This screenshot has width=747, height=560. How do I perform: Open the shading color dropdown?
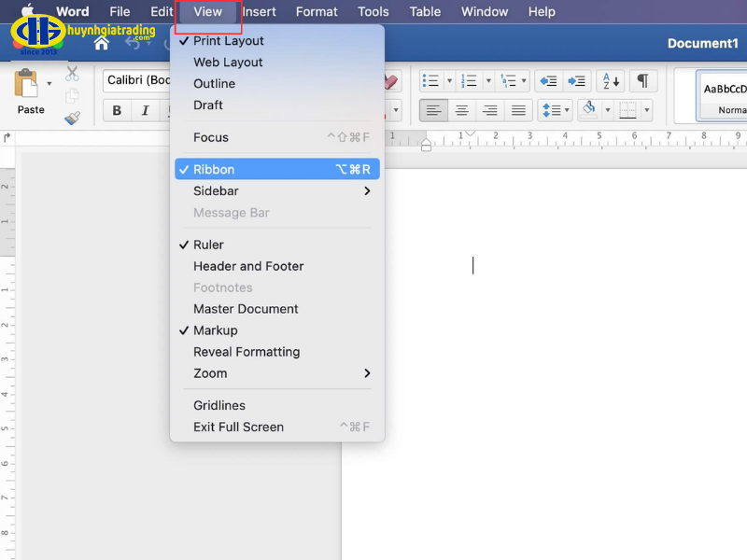(608, 111)
